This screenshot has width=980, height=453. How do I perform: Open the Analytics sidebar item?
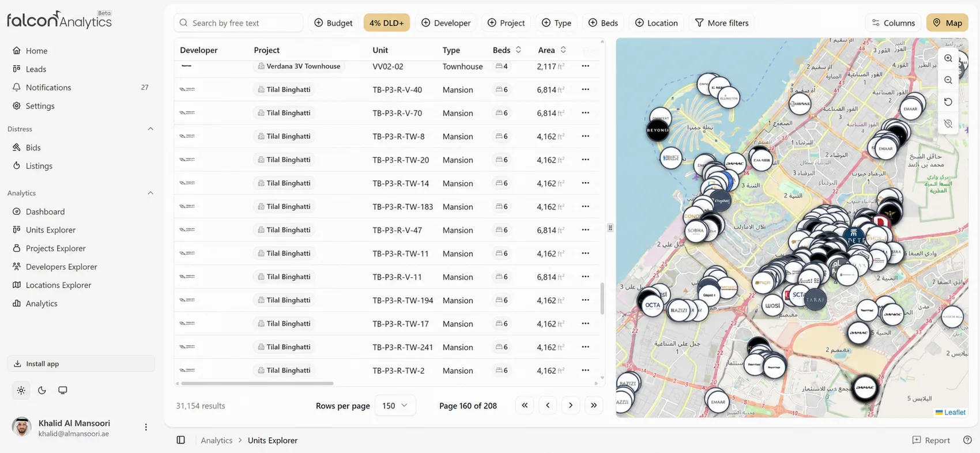click(42, 304)
